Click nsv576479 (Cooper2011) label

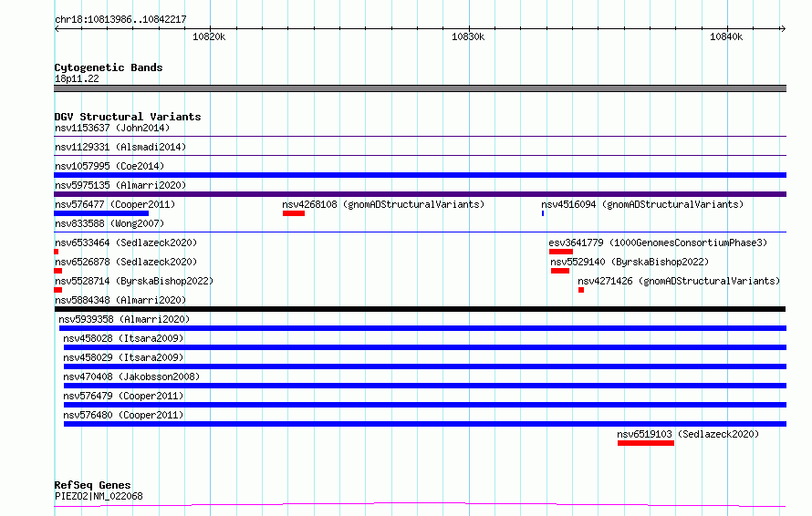click(123, 396)
